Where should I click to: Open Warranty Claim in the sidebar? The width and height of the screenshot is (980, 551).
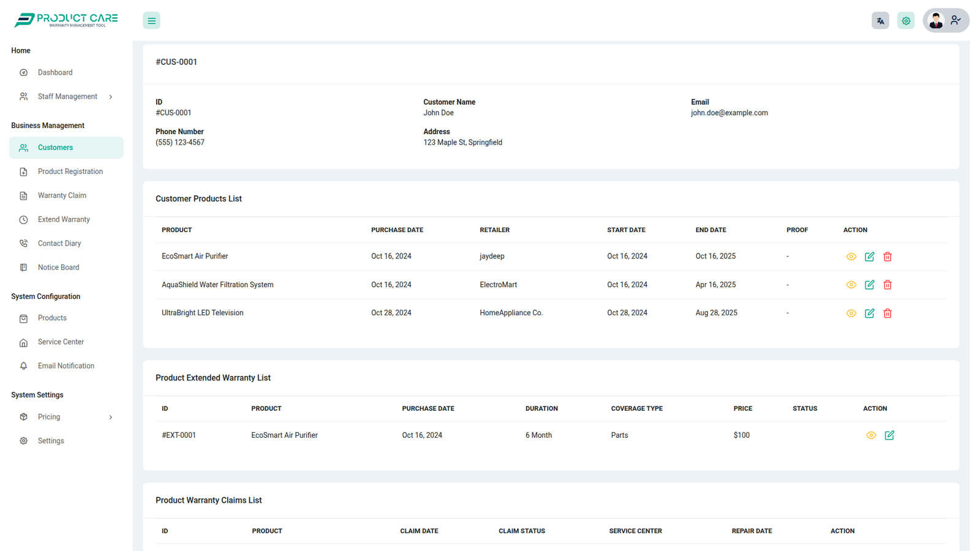(x=62, y=195)
